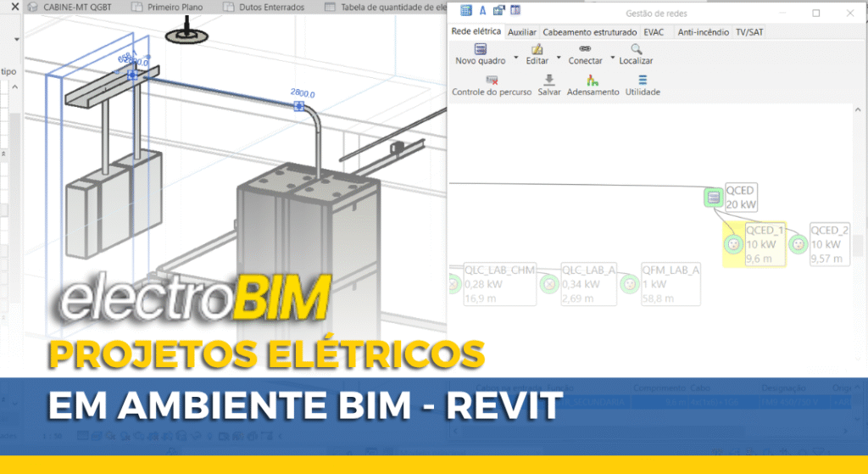Close the active view with the X button
The image size is (868, 474).
15,7
